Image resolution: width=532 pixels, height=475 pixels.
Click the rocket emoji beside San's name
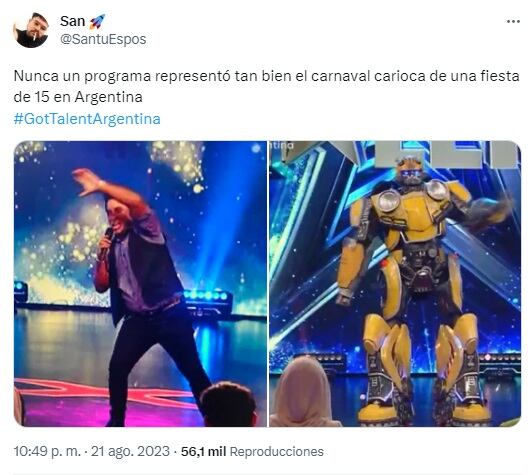(97, 21)
